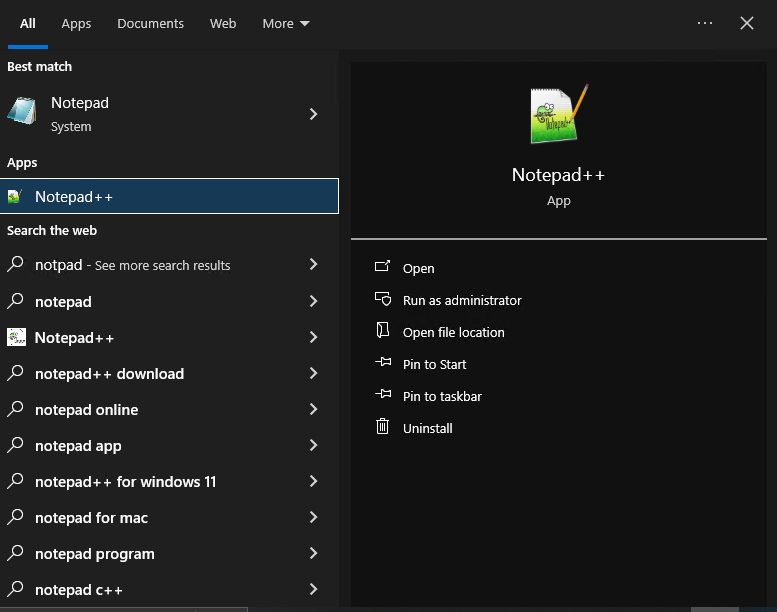Click the magnifier icon beside notepad

click(x=15, y=300)
